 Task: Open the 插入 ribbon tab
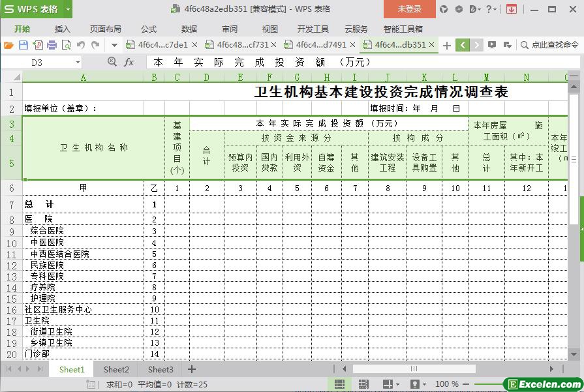pos(63,29)
